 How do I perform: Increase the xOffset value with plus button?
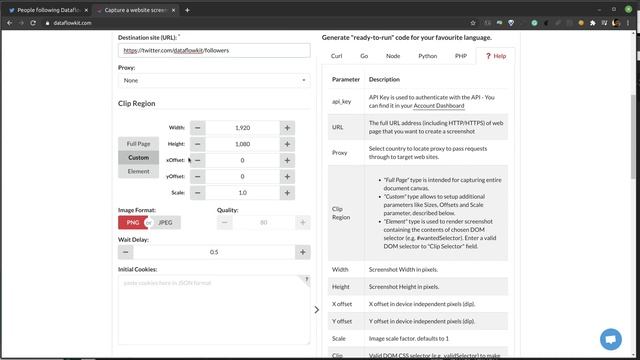pyautogui.click(x=287, y=160)
